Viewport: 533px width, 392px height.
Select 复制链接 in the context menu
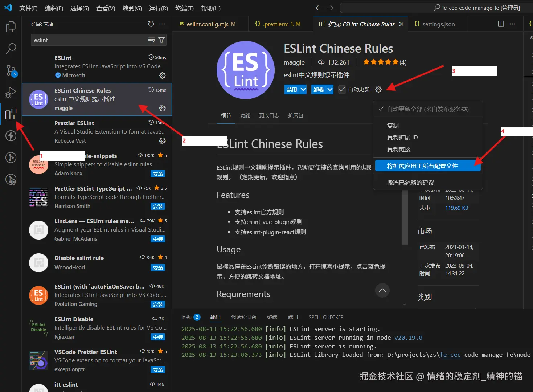428,149
